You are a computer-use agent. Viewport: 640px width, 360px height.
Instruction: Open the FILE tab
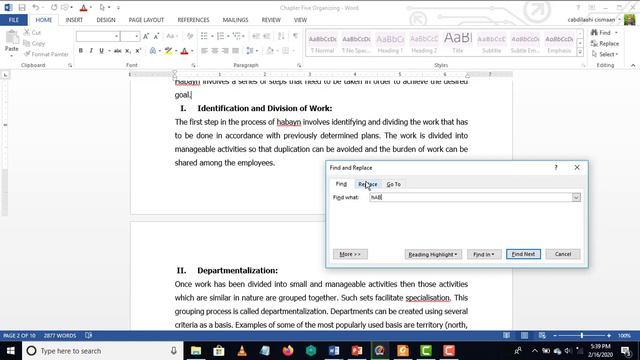[13, 20]
